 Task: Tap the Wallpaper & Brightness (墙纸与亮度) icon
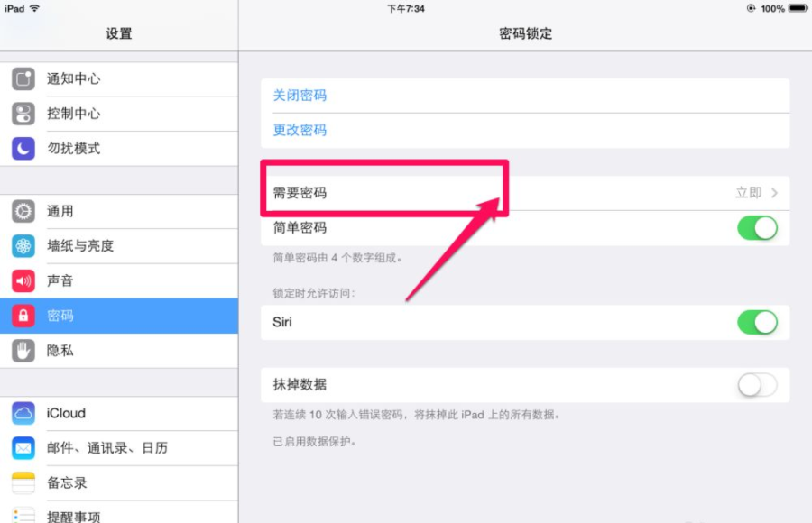point(23,246)
